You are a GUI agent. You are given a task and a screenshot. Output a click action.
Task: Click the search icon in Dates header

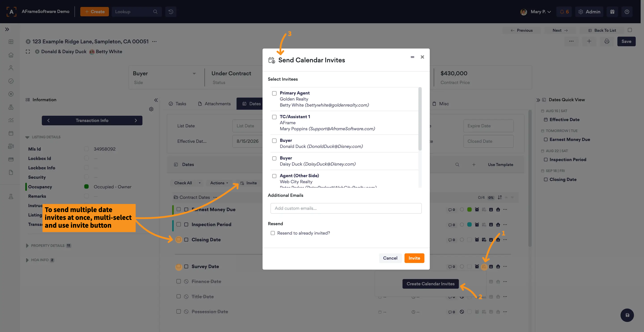[457, 165]
